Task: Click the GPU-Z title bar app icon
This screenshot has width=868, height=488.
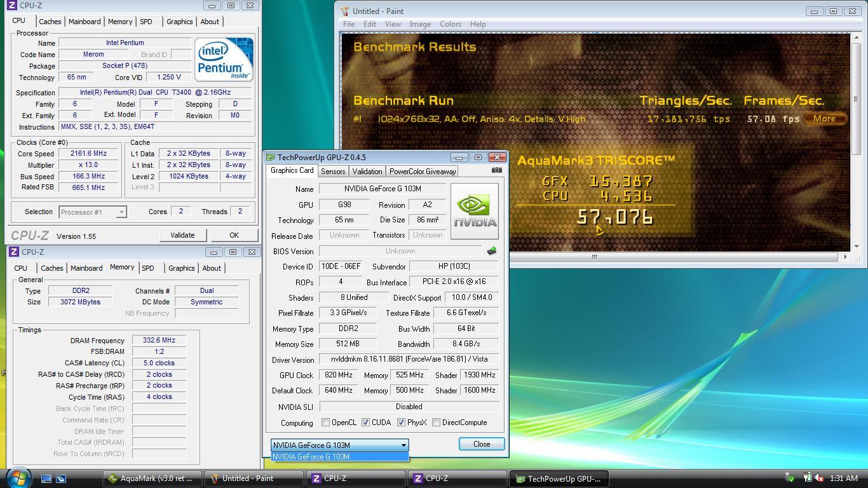Action: [x=271, y=157]
